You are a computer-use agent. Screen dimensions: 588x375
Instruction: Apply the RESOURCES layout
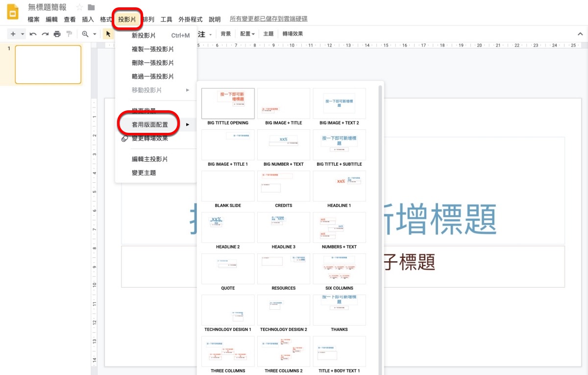(x=284, y=269)
